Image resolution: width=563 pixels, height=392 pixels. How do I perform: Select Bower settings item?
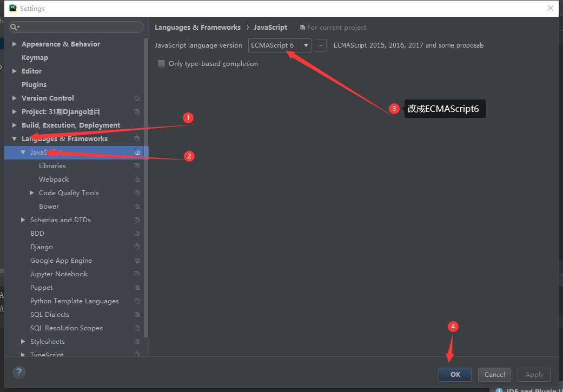[x=49, y=207]
